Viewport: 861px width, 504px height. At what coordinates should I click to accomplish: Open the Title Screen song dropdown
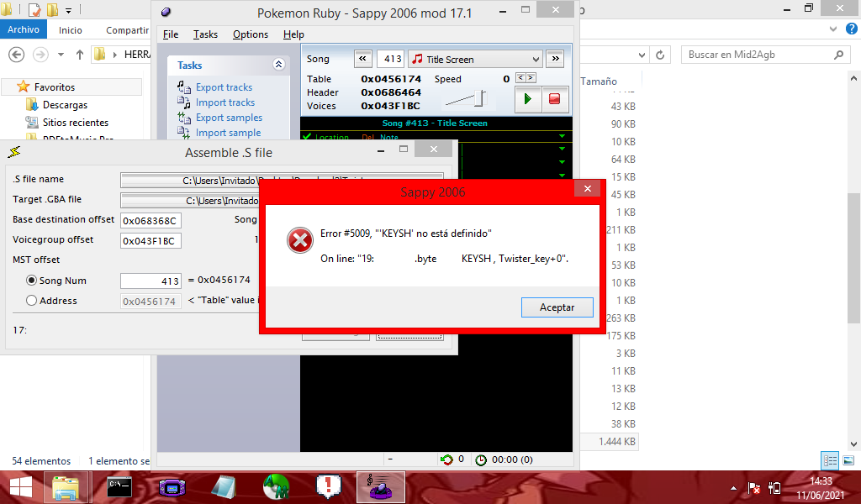536,60
